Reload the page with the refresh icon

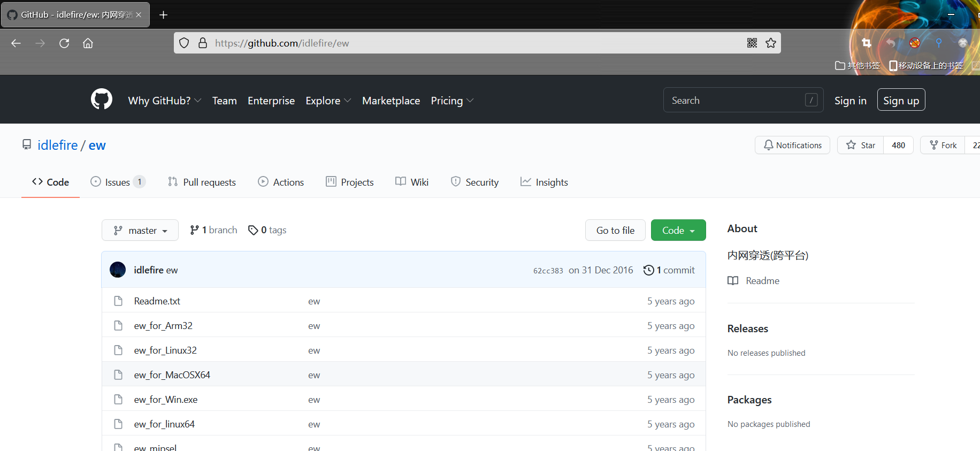[x=64, y=43]
